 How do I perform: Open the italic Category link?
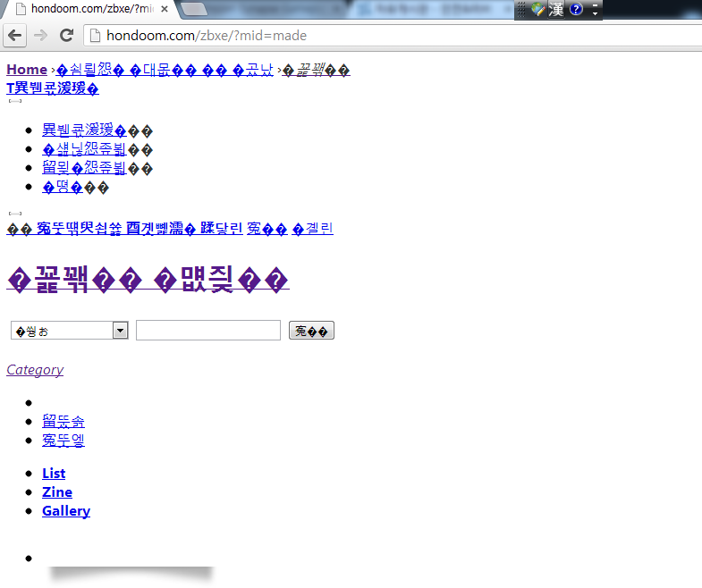point(35,370)
